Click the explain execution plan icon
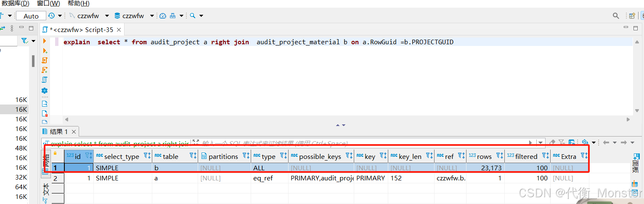The image size is (644, 204). pos(45,80)
